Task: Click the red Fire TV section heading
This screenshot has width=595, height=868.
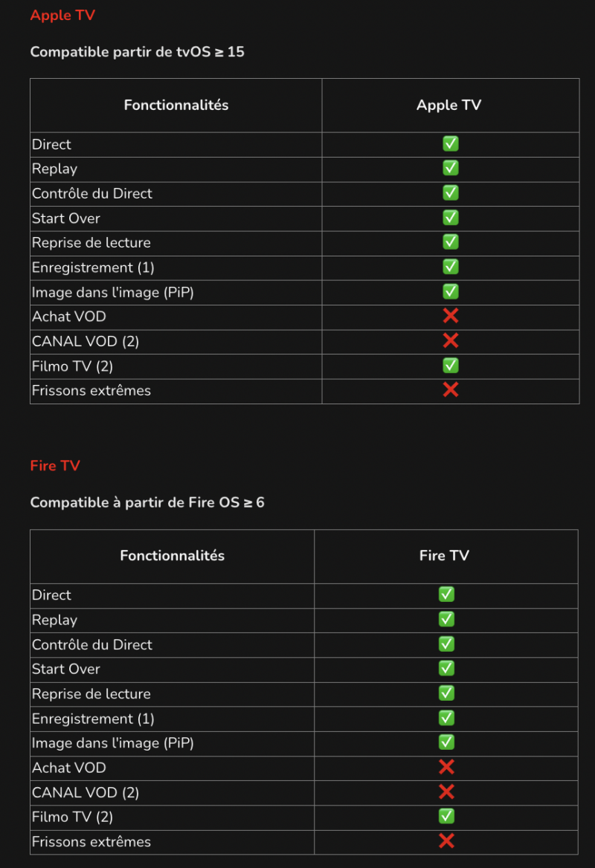Action: point(55,466)
